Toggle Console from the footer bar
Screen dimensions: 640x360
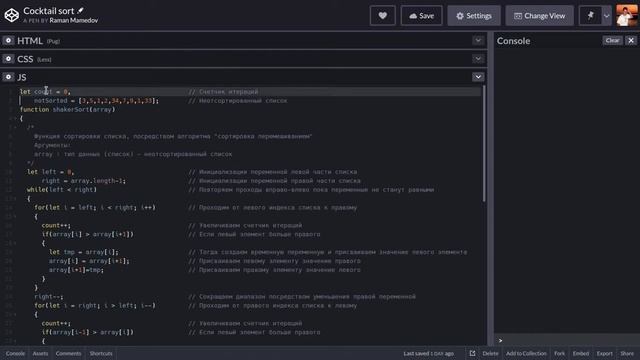click(15, 353)
